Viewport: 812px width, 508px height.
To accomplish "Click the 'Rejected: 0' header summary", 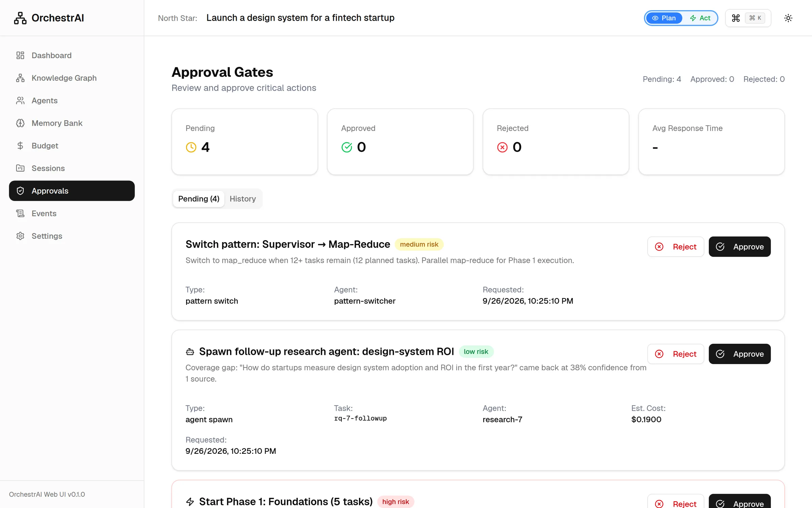I will click(x=764, y=79).
